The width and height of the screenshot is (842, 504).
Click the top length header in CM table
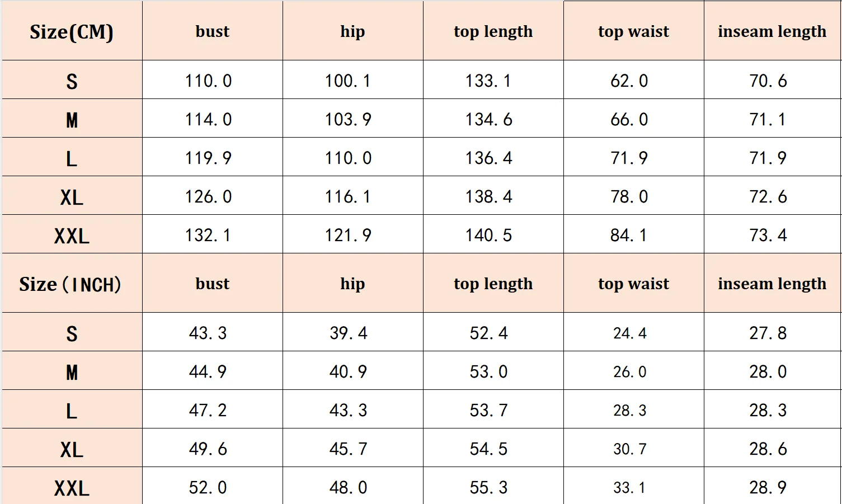click(493, 31)
